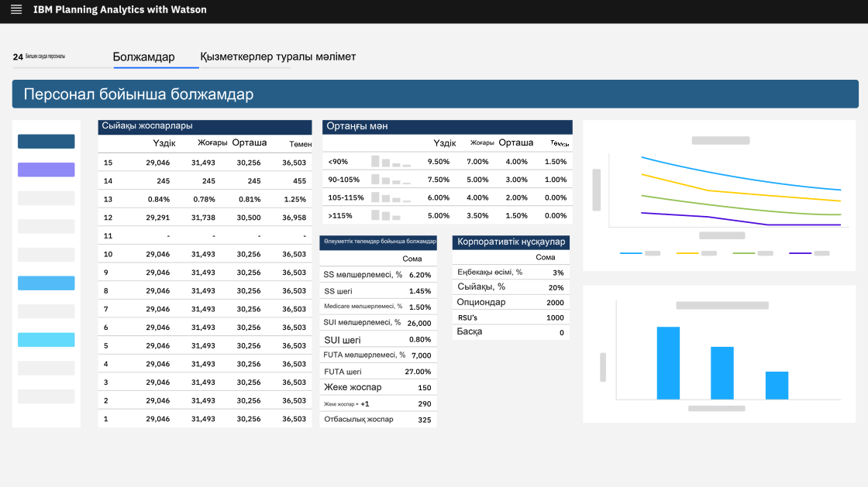868x487 pixels.
Task: Click the purple legend entry under line chart
Action: pyautogui.click(x=809, y=253)
